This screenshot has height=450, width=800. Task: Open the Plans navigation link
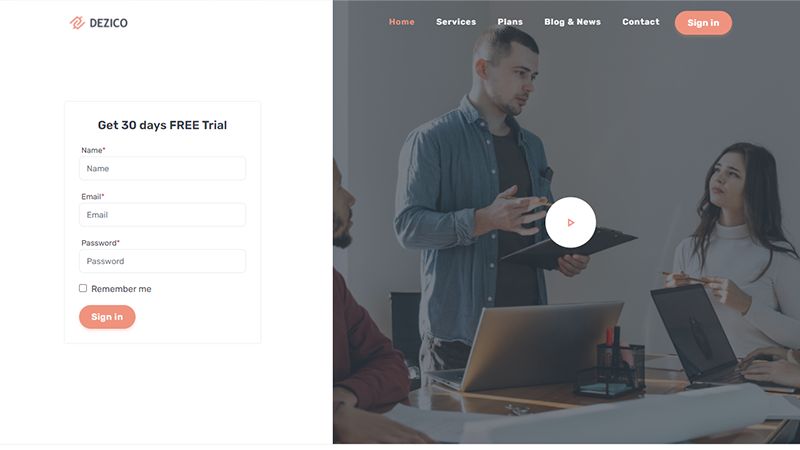[x=510, y=22]
